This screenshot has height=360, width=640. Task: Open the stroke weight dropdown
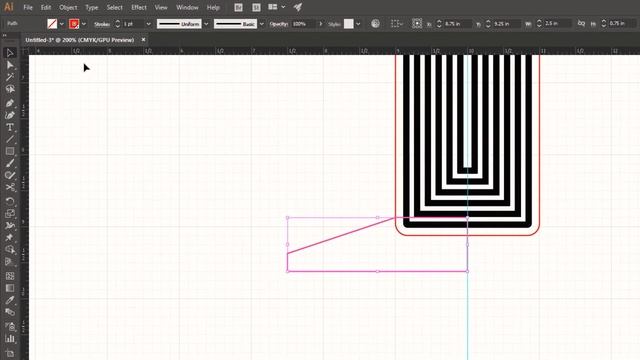[x=148, y=24]
